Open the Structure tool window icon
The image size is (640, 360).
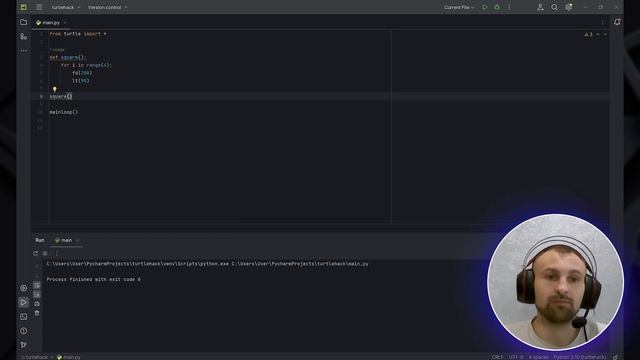pyautogui.click(x=24, y=36)
